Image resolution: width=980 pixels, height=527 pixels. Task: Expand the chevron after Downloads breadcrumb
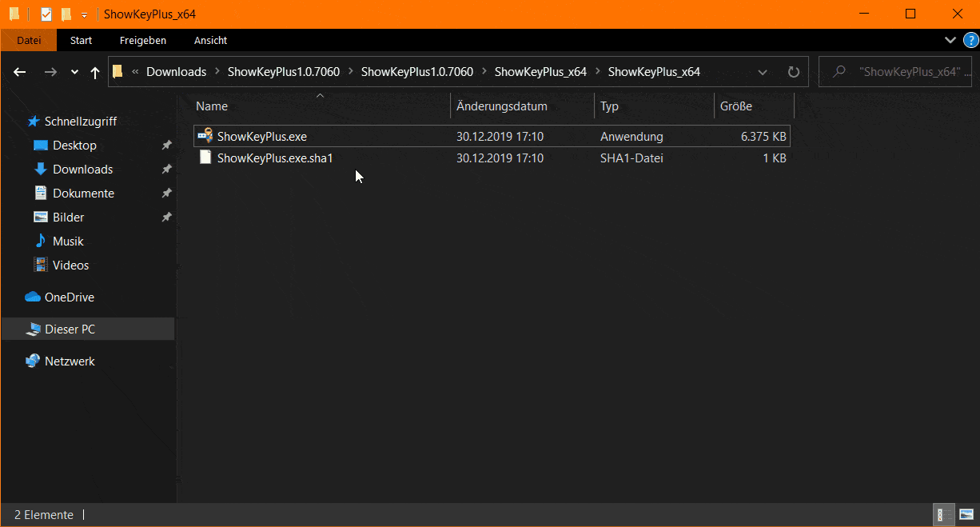click(x=217, y=72)
